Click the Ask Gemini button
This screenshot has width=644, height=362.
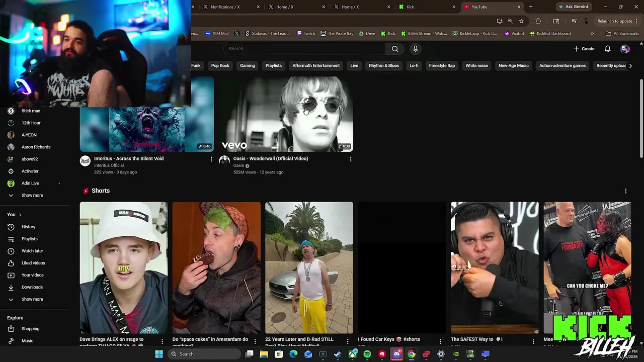[573, 7]
